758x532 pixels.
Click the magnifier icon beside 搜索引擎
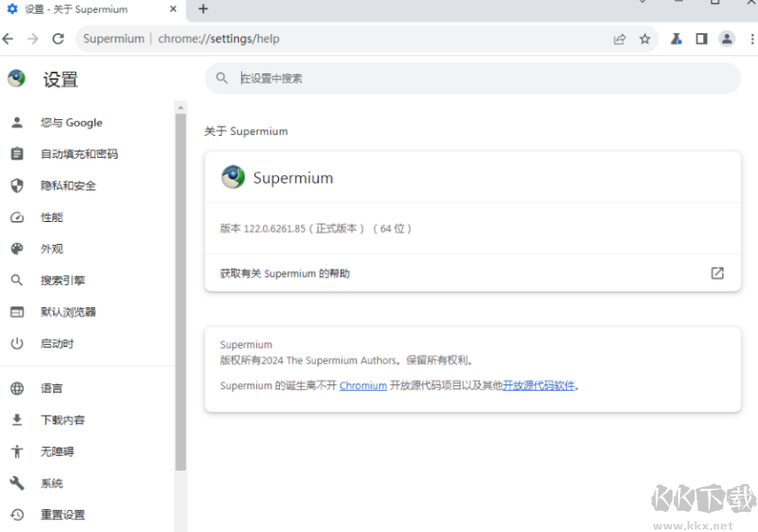[x=17, y=281]
